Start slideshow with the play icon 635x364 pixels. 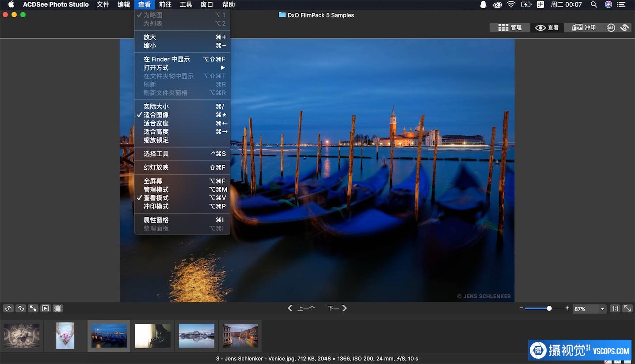click(x=46, y=308)
